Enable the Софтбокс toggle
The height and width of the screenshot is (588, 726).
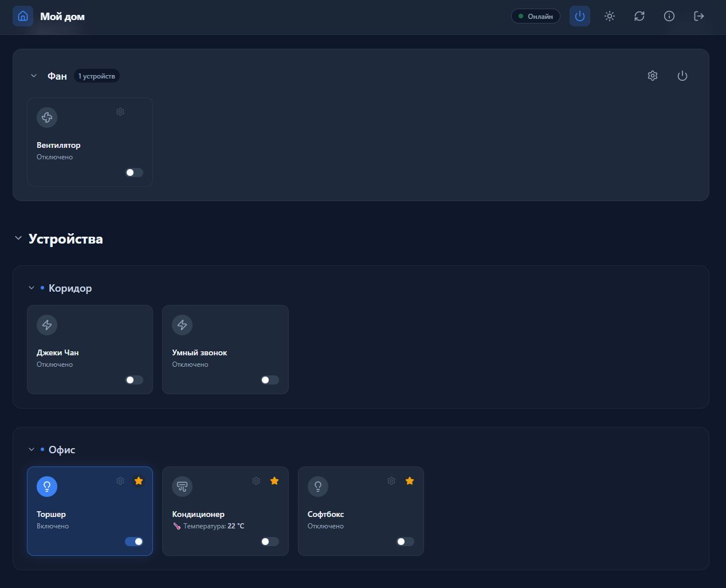click(x=405, y=542)
